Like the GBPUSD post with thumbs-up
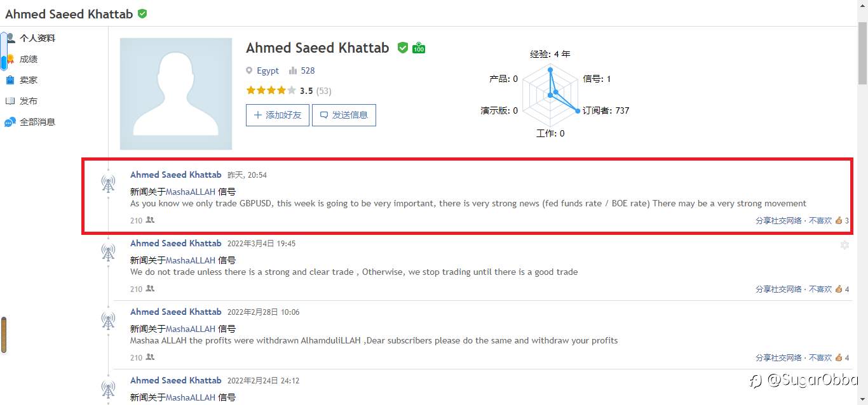 point(839,221)
